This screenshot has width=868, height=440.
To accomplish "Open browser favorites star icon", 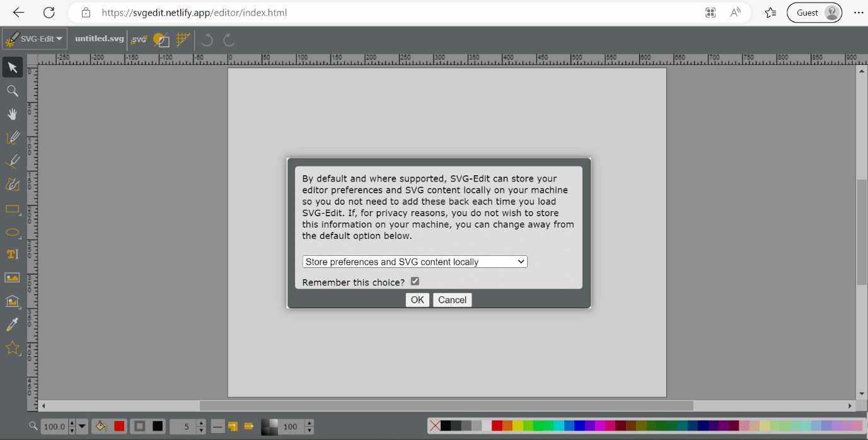I will [770, 13].
